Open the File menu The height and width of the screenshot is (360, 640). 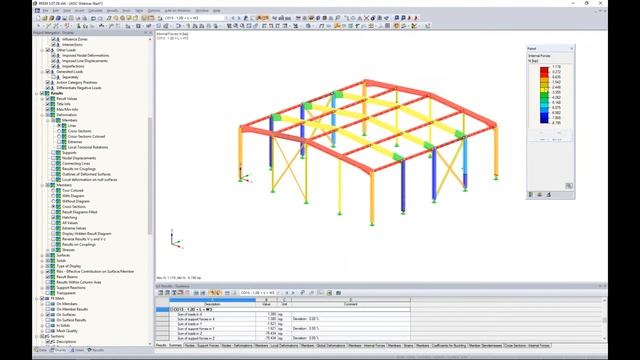click(46, 11)
